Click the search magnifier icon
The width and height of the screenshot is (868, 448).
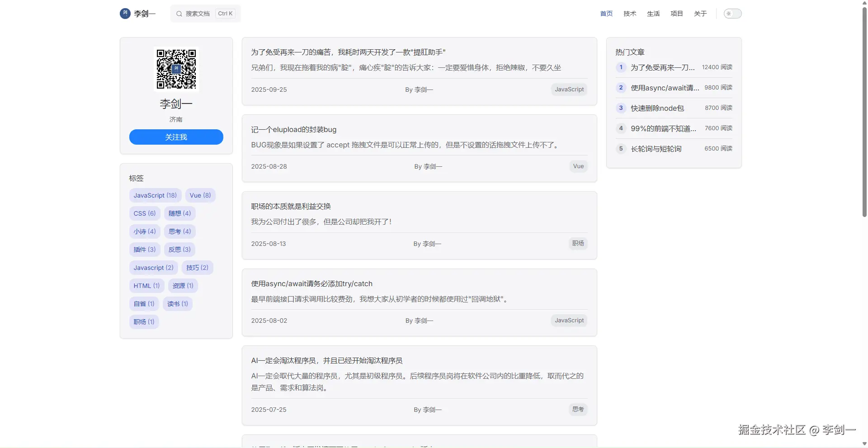[x=179, y=14]
